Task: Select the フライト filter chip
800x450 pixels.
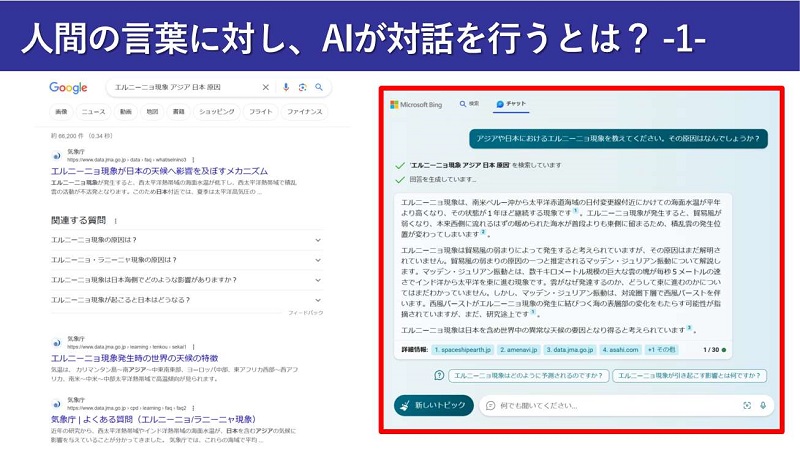Action: pyautogui.click(x=261, y=112)
